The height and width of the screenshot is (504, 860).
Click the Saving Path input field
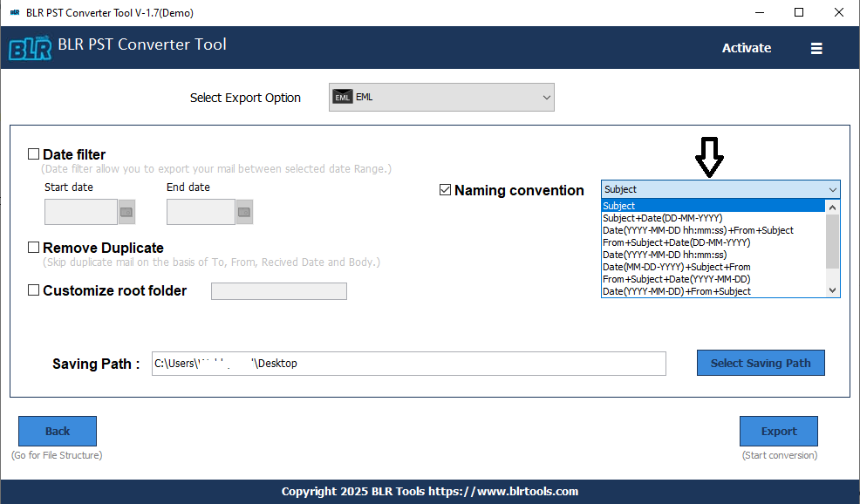point(408,363)
